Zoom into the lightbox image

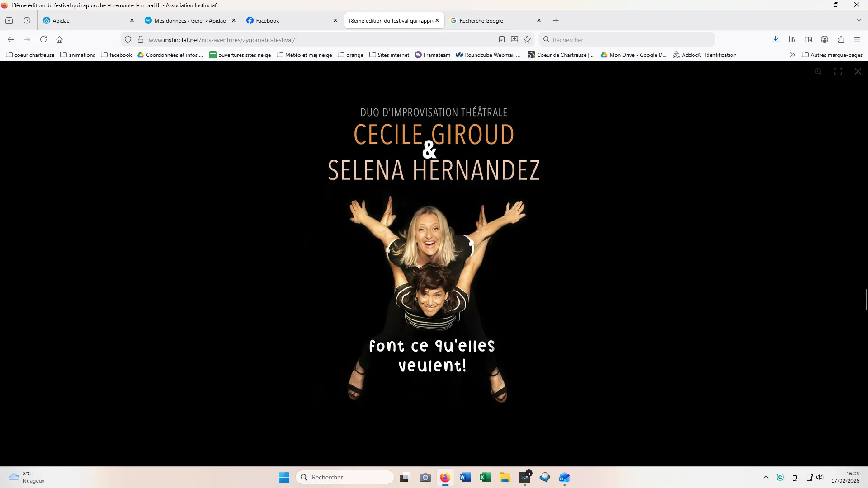tap(818, 71)
